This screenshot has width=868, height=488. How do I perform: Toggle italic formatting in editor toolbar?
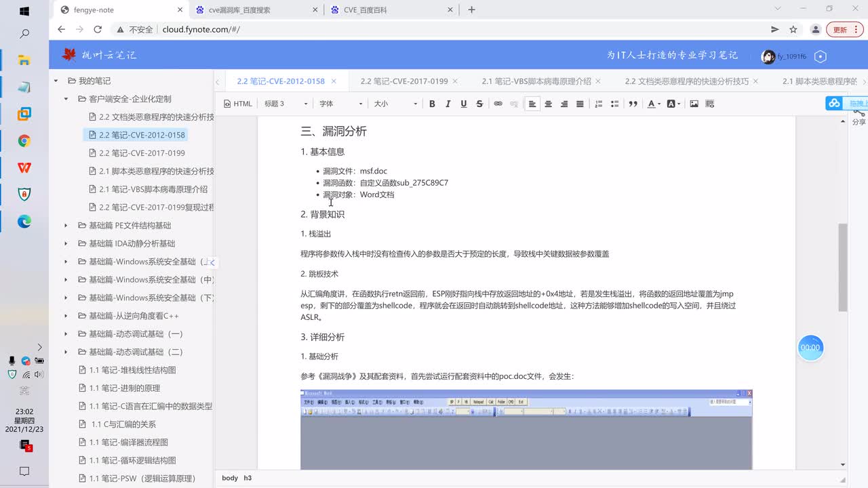click(448, 104)
